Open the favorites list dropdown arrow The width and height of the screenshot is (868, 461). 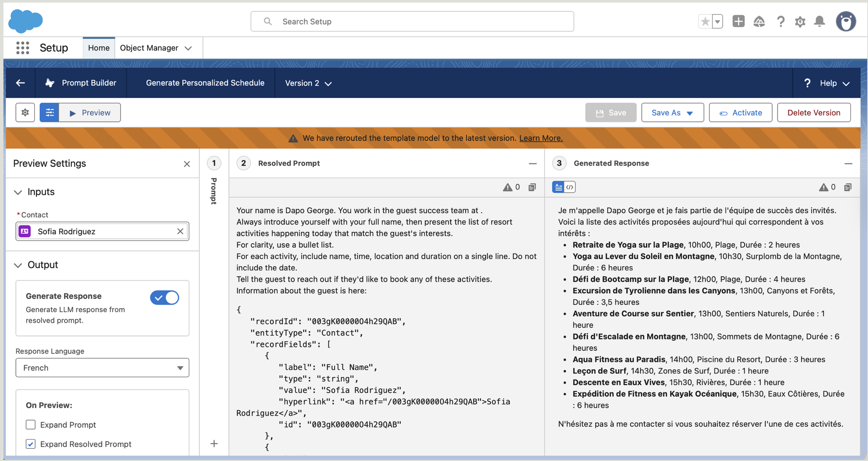pyautogui.click(x=717, y=22)
